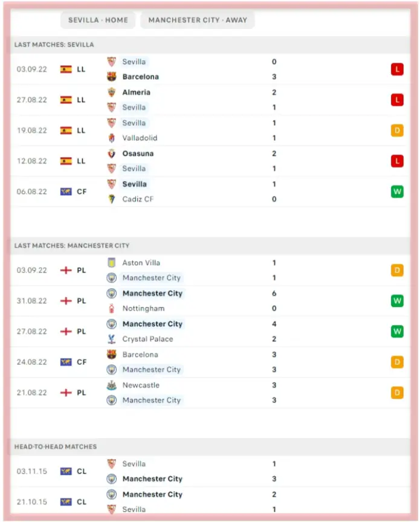Click the Valladolid team crest

(x=111, y=138)
